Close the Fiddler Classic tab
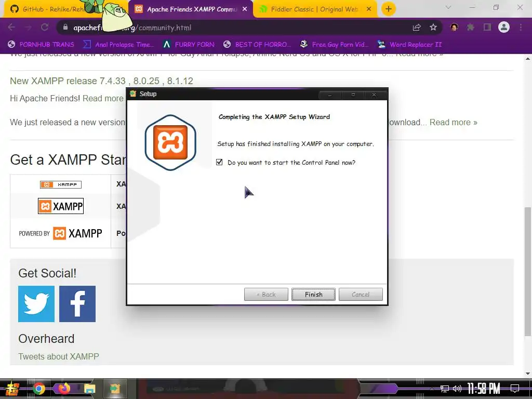Screen dimensions: 532x399 point(369,9)
